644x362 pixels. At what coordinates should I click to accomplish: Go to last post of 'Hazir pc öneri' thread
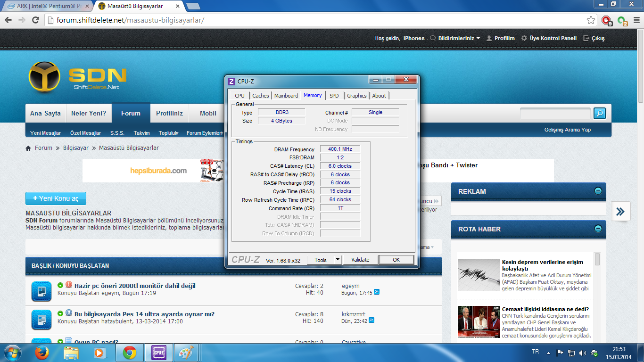coord(377,292)
